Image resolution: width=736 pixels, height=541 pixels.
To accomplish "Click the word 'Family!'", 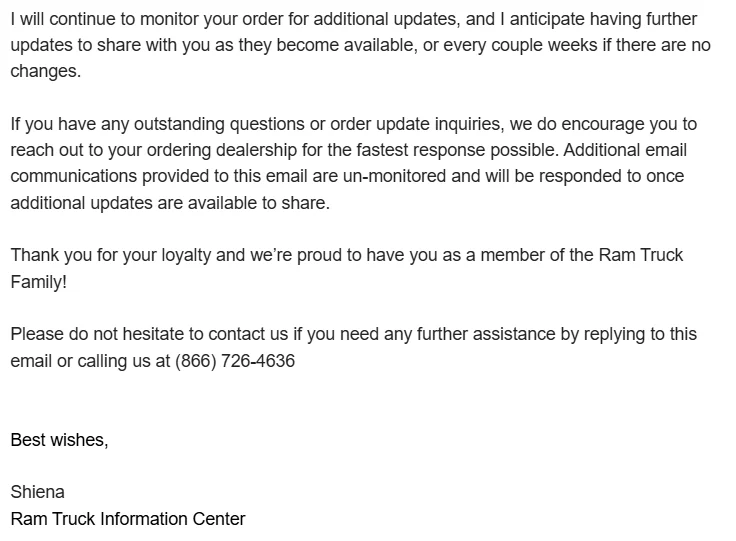I will [x=38, y=282].
